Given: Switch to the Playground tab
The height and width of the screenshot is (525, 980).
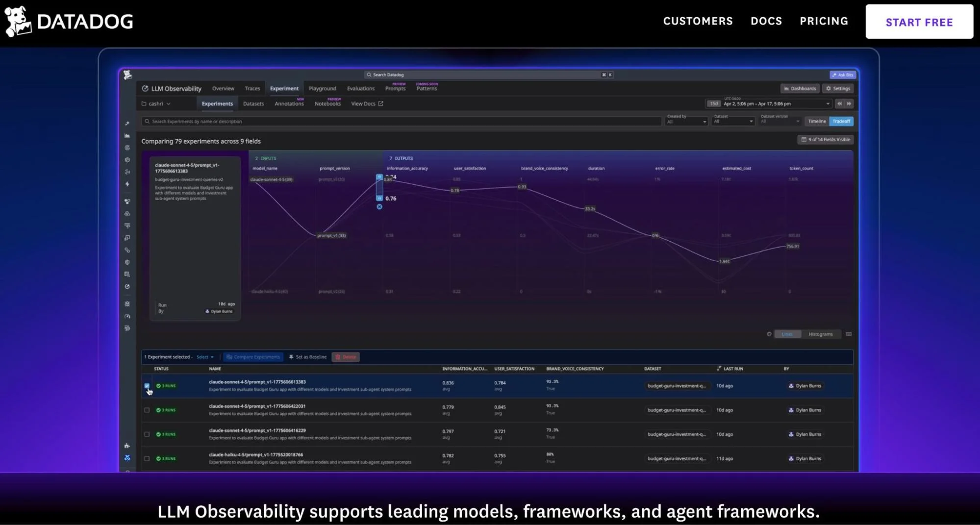Looking at the screenshot, I should [x=323, y=89].
